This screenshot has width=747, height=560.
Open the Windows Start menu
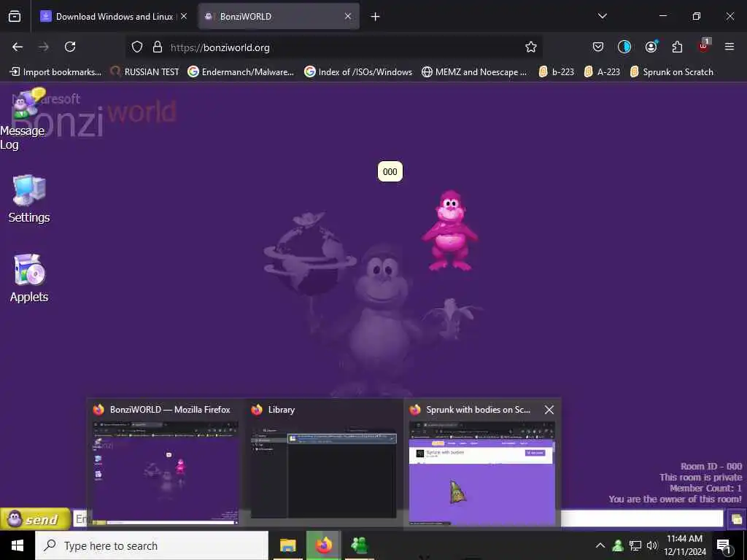coord(18,545)
